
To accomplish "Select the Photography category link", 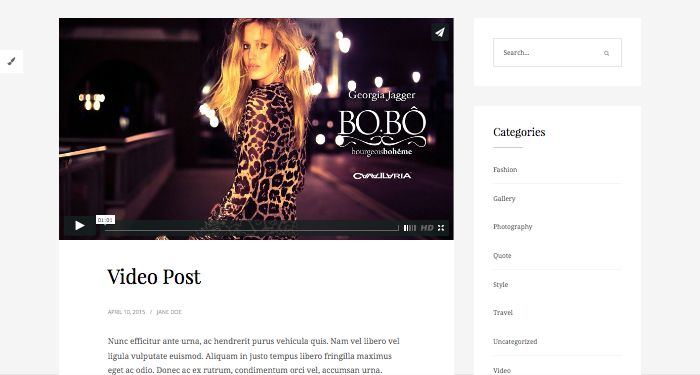I will pos(512,227).
